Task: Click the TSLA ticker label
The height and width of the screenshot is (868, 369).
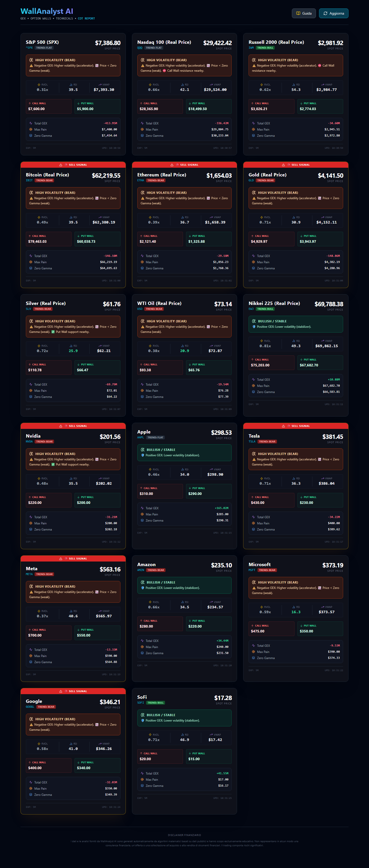Action: [252, 441]
